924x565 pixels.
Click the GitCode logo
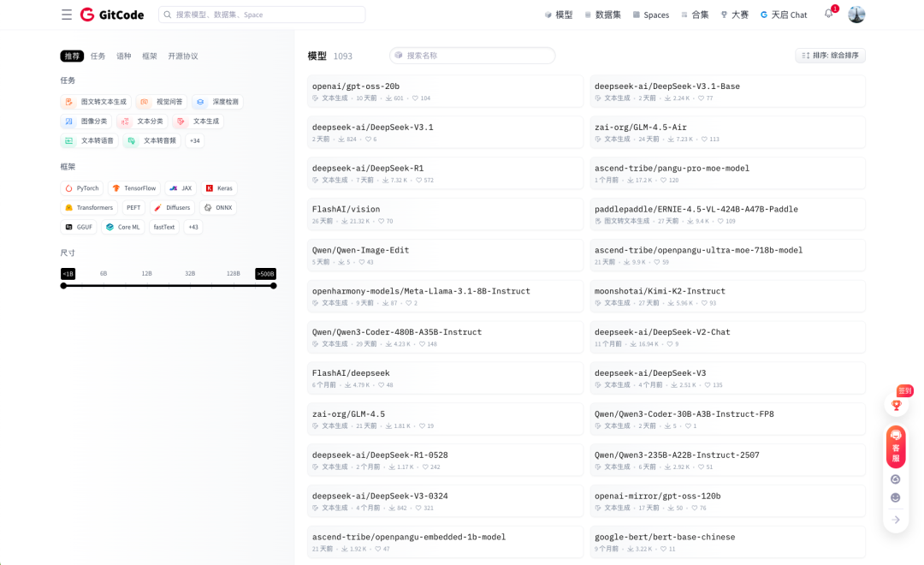[x=112, y=15]
